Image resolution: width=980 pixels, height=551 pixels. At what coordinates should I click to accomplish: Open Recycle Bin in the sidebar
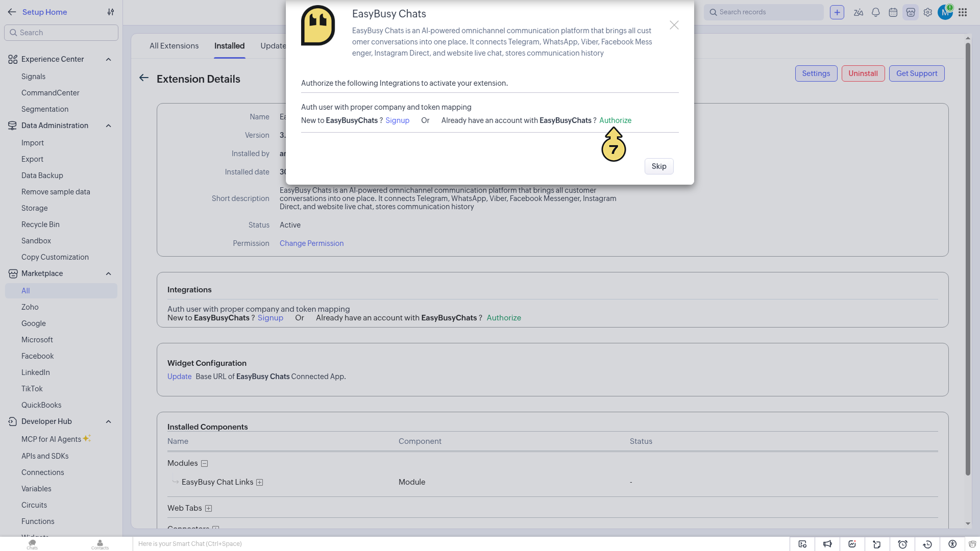click(40, 224)
